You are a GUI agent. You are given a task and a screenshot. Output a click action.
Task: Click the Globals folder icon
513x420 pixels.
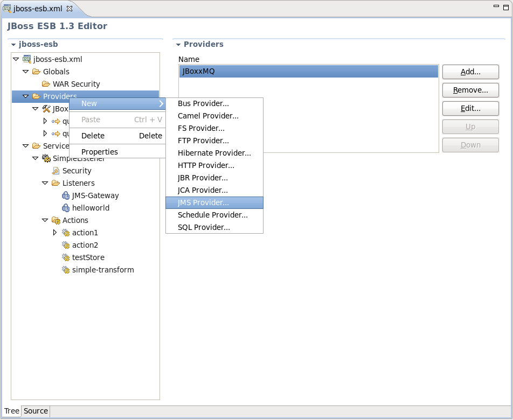pyautogui.click(x=36, y=72)
